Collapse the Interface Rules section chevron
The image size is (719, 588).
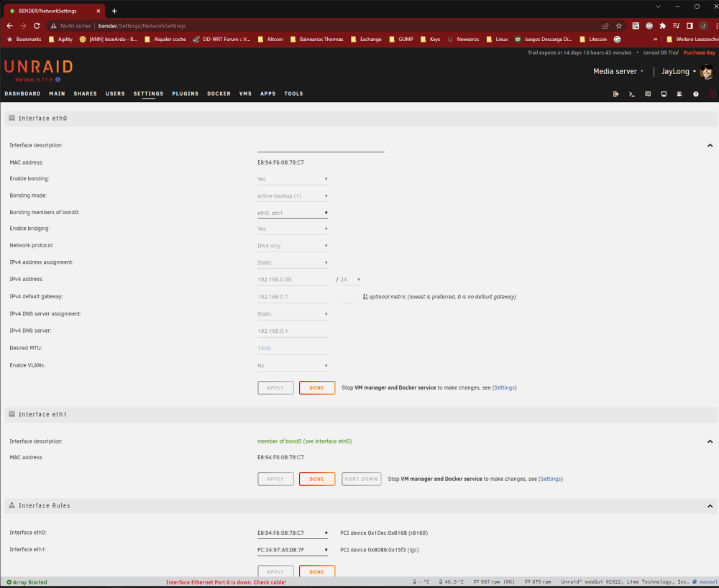coord(710,506)
